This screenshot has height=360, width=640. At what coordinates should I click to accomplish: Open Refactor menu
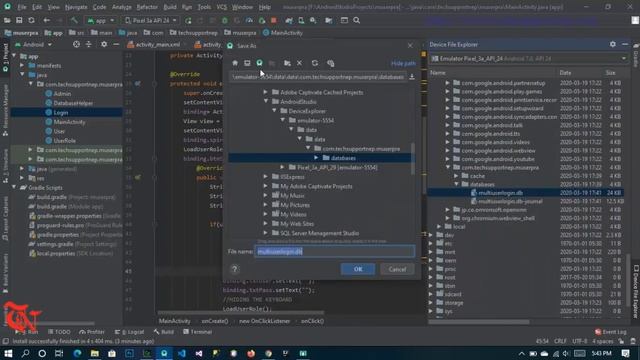pyautogui.click(x=147, y=7)
